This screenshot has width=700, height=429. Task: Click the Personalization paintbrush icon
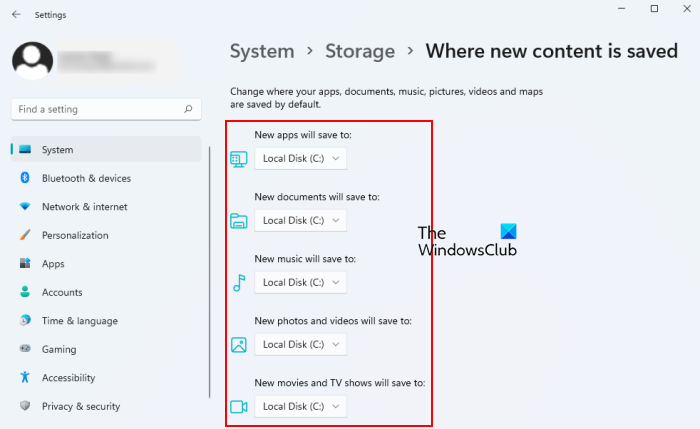[x=25, y=236]
